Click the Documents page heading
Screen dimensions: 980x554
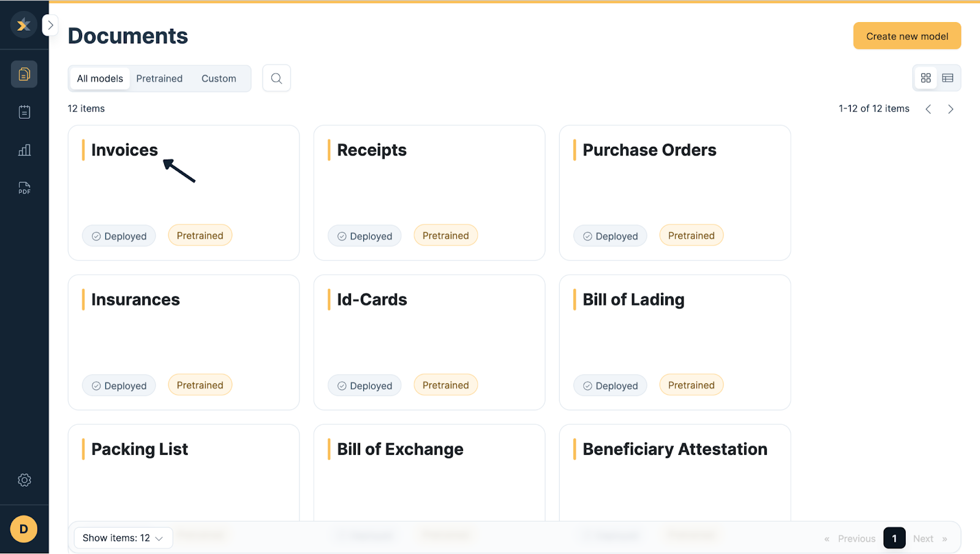[x=128, y=36]
